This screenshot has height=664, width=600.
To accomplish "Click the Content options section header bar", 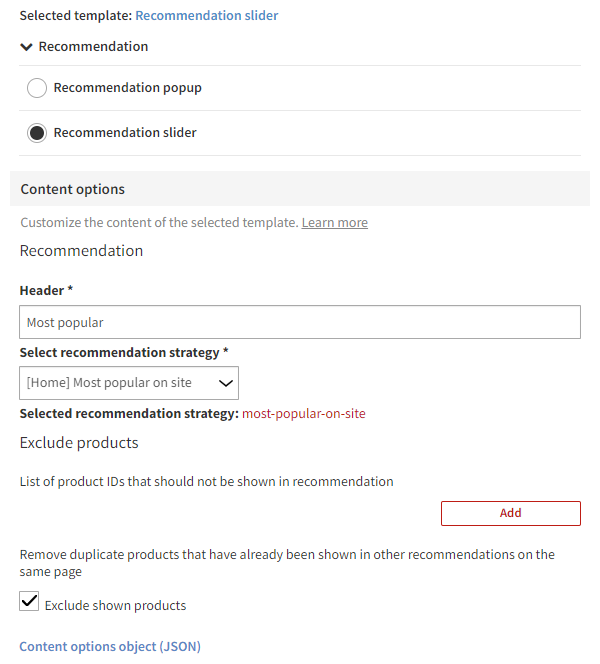I will click(x=300, y=189).
